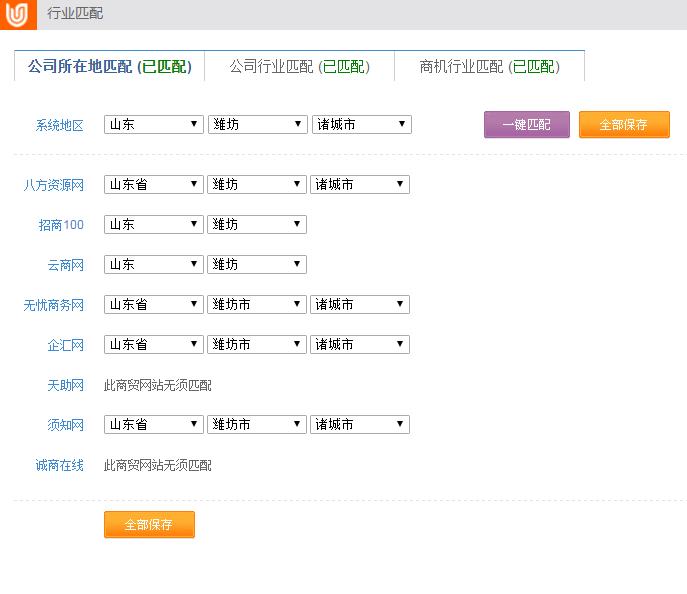Click the 天助网 site label
This screenshot has width=687, height=594.
(65, 385)
